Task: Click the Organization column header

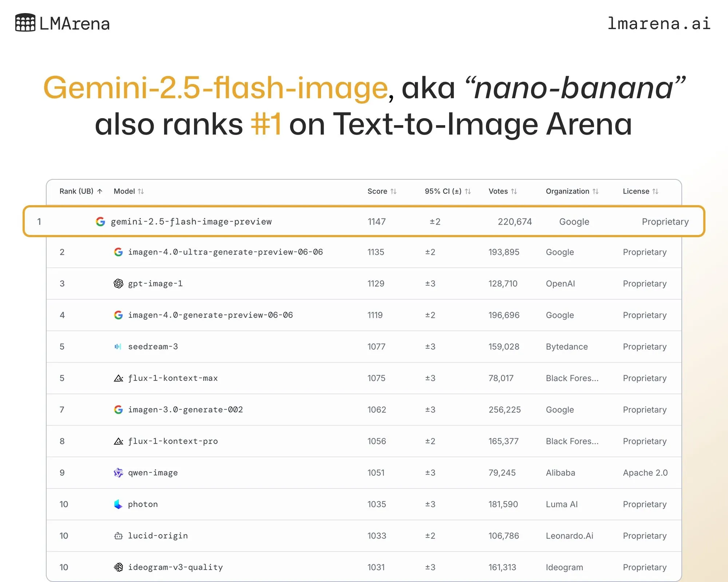Action: pyautogui.click(x=567, y=191)
